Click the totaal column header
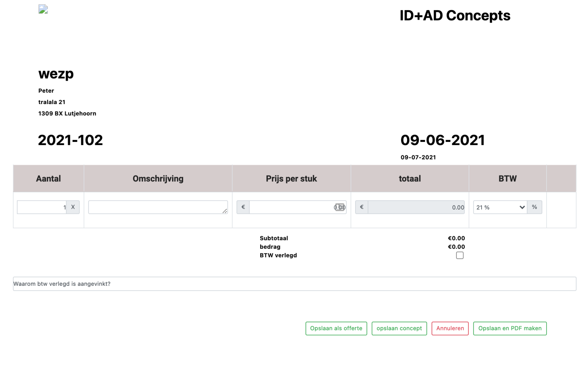588x371 pixels. pyautogui.click(x=410, y=179)
